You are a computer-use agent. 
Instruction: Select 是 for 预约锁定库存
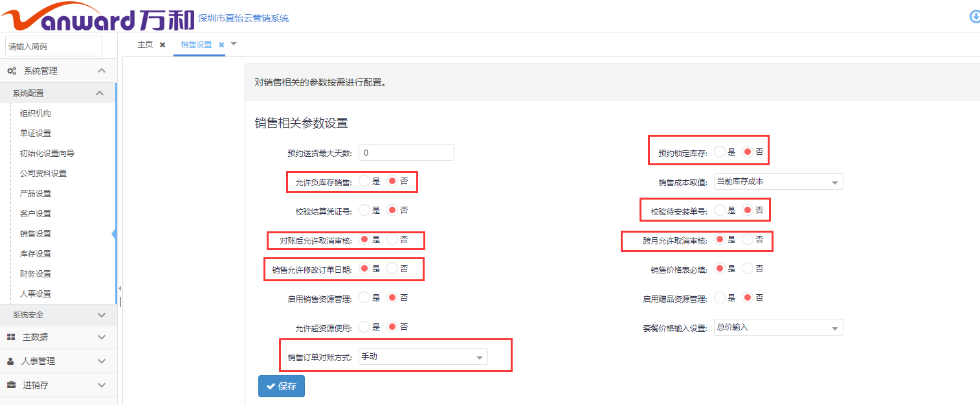click(720, 152)
